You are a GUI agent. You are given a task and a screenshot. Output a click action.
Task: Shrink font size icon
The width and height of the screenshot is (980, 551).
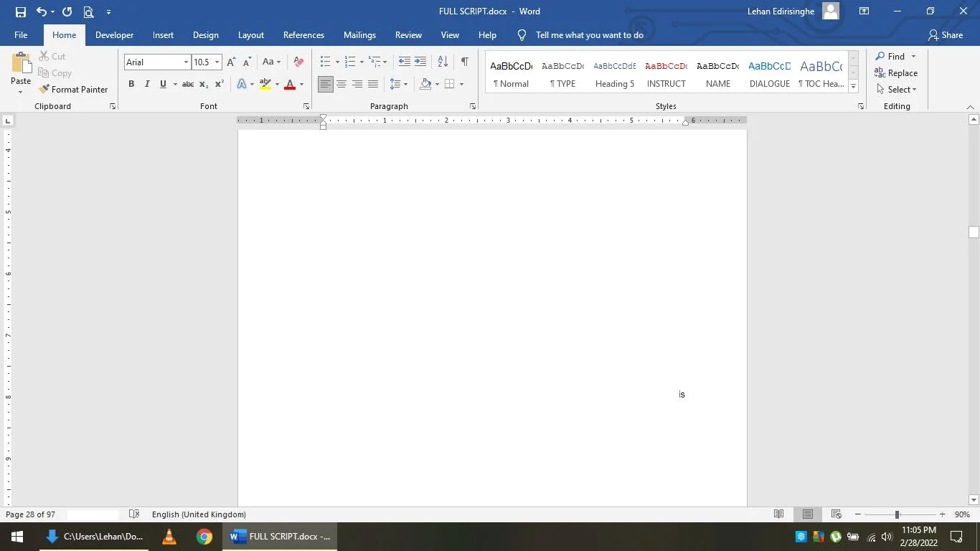click(246, 62)
